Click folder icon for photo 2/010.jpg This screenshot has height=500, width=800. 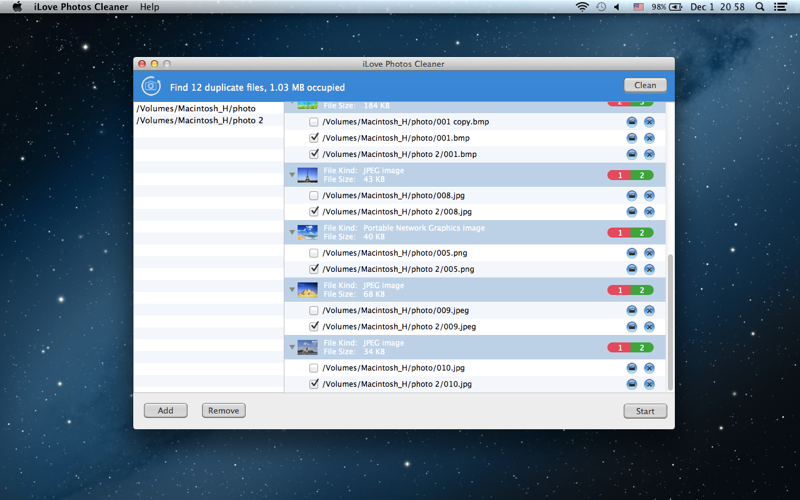pos(632,384)
